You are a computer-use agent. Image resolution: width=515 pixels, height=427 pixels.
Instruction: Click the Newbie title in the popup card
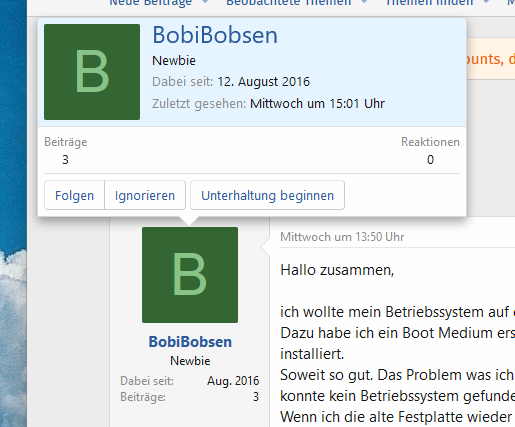pos(174,61)
